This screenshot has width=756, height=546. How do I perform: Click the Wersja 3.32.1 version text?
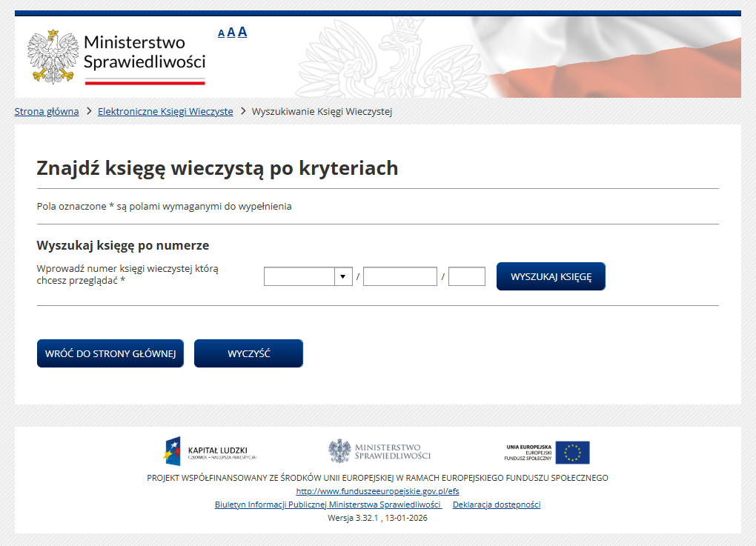click(x=377, y=518)
